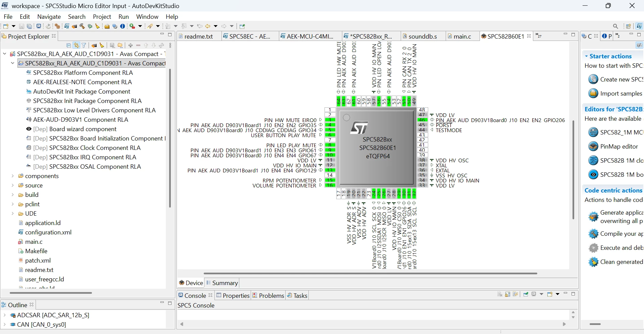Expand the components folder
This screenshot has width=644, height=334.
[x=12, y=176]
